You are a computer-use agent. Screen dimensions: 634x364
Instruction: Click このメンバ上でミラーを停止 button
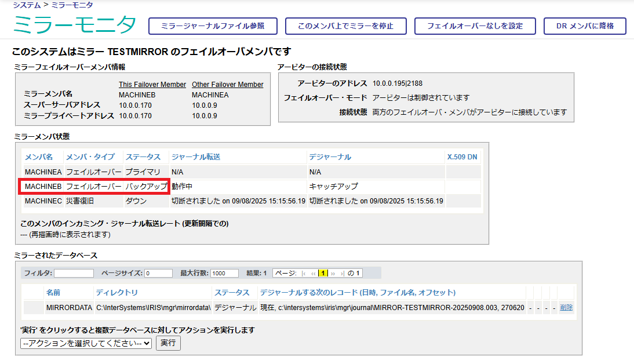click(x=345, y=26)
